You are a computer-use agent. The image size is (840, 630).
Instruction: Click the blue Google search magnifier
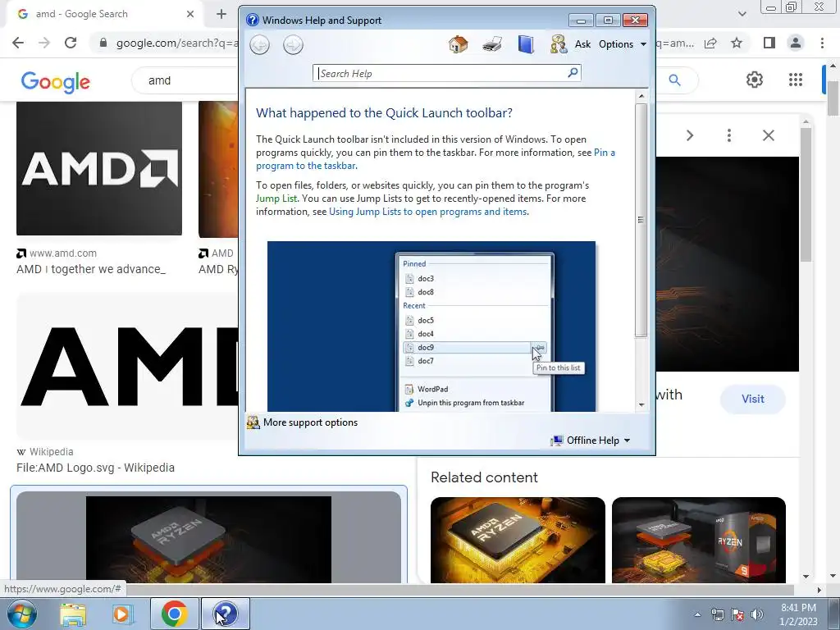click(674, 80)
